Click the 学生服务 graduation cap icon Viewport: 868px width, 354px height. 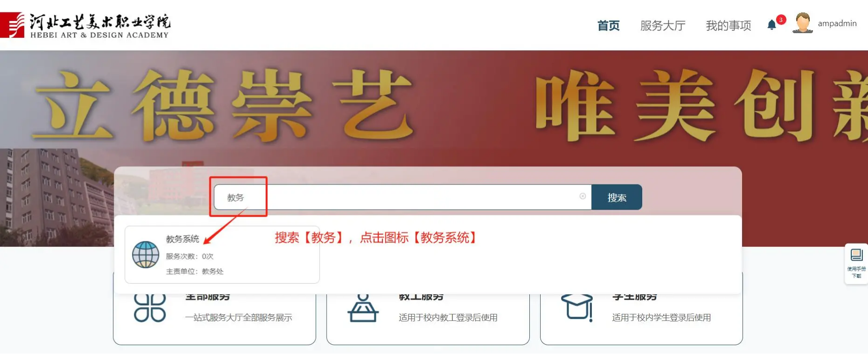577,308
